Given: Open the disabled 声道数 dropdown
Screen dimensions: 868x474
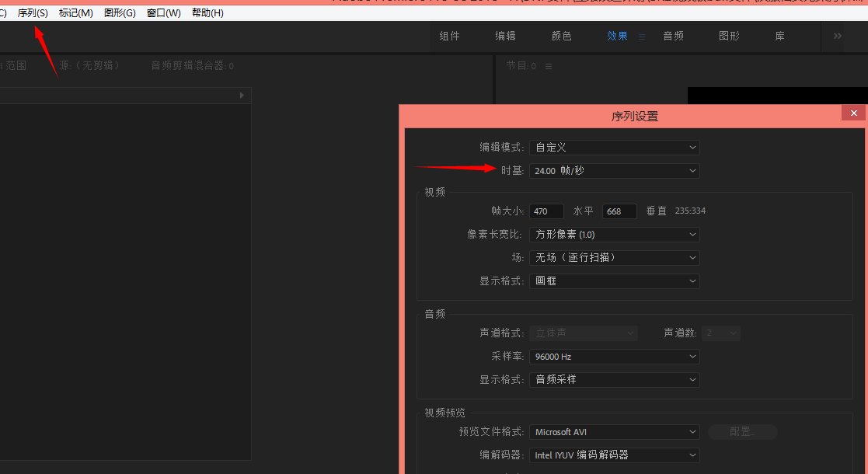Looking at the screenshot, I should (x=721, y=333).
